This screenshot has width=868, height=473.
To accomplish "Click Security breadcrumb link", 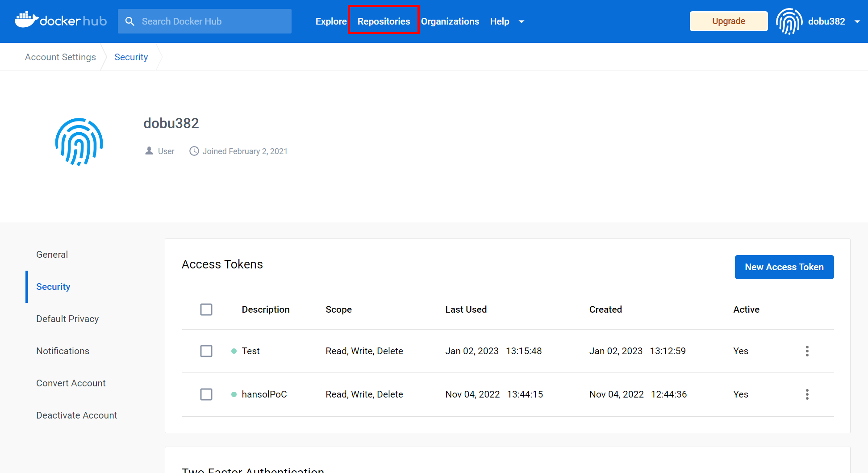I will pos(131,57).
